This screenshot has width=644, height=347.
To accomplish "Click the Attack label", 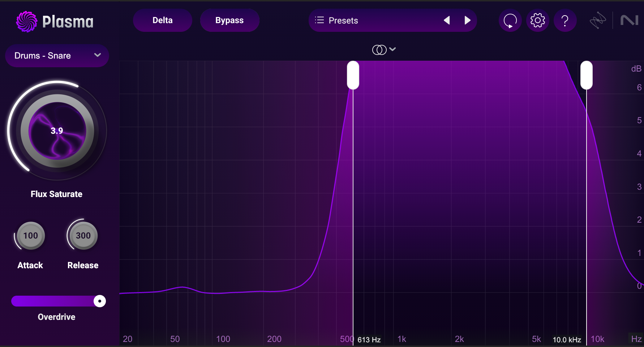I will 30,265.
